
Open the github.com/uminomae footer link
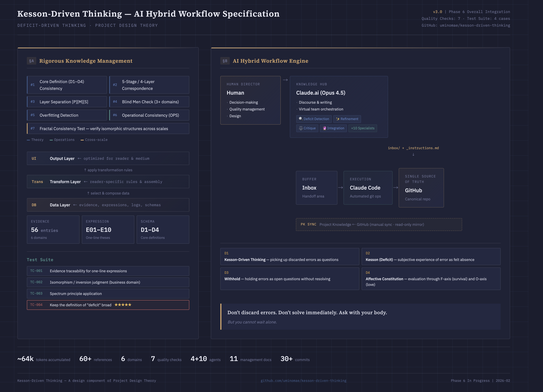[303, 380]
